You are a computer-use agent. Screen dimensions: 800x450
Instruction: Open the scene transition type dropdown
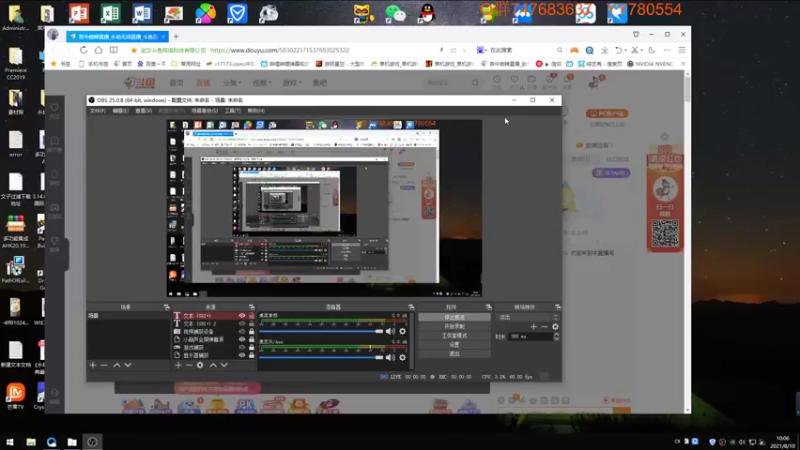tap(528, 317)
